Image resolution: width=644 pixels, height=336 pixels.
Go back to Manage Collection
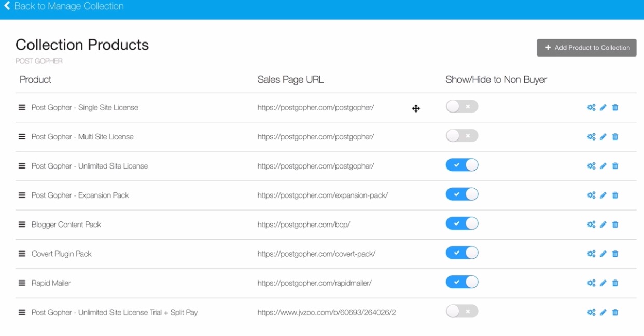click(64, 7)
